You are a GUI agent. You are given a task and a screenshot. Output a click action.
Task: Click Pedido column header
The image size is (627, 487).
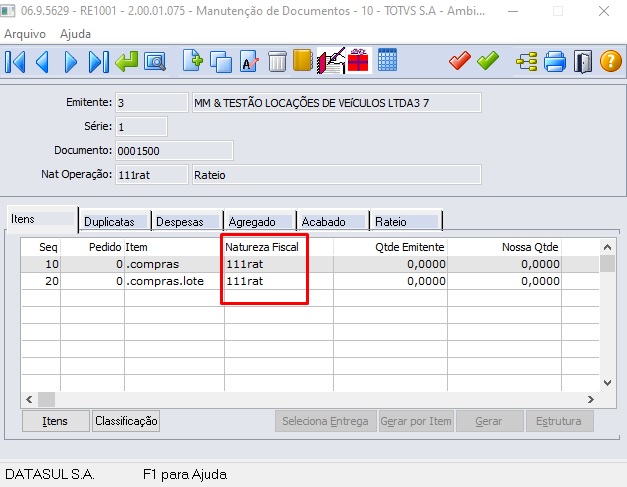point(92,247)
